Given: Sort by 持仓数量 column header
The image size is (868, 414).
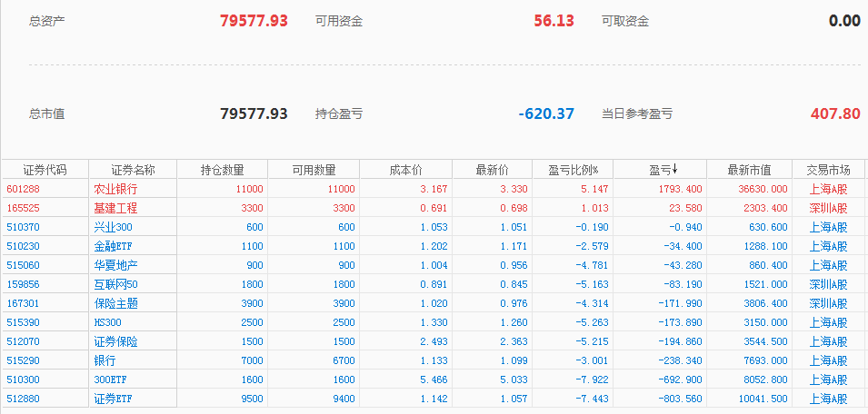Looking at the screenshot, I should 222,170.
